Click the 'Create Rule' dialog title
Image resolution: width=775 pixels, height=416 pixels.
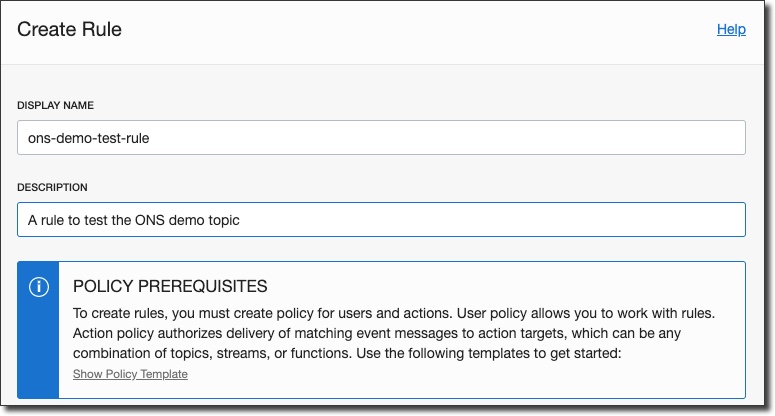[70, 30]
